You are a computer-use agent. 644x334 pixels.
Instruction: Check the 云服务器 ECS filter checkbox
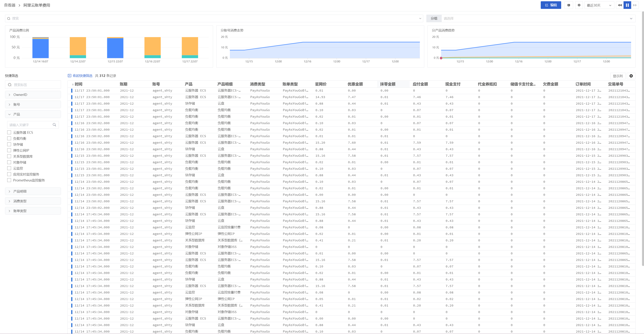[9, 133]
